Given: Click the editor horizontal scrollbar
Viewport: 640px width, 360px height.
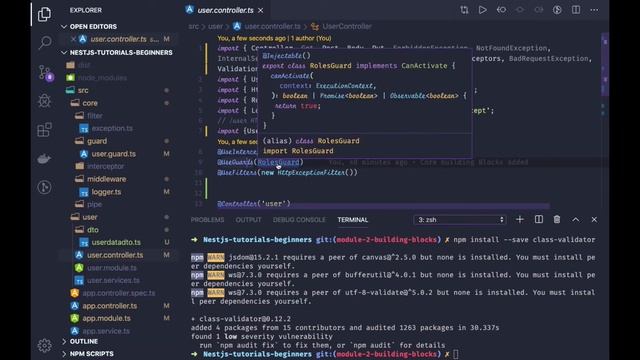Looking at the screenshot, I should 383,206.
